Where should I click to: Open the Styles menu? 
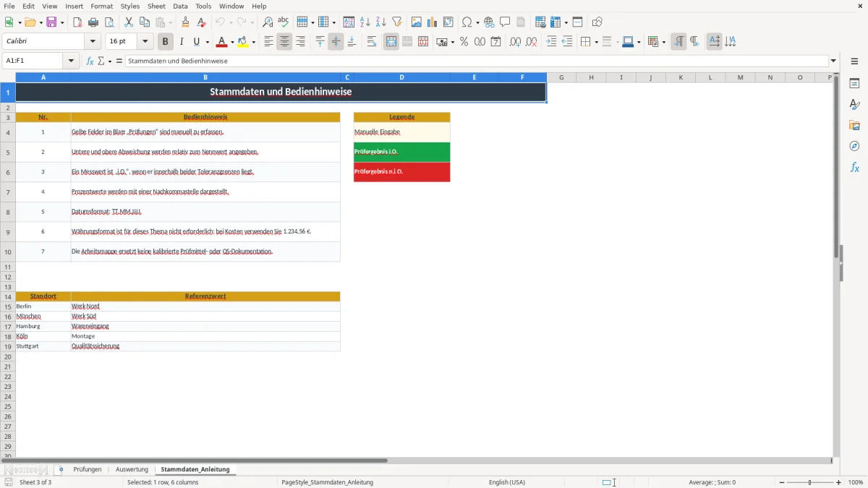pyautogui.click(x=130, y=6)
